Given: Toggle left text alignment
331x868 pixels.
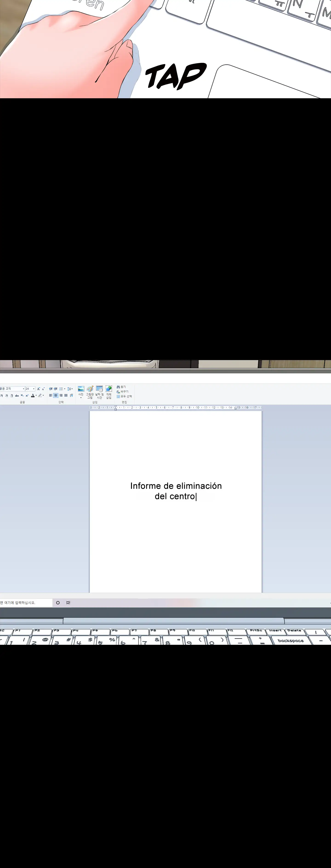Looking at the screenshot, I should [x=51, y=396].
